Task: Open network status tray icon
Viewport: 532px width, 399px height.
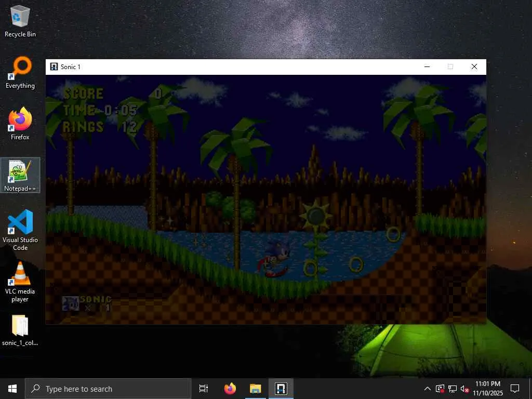Action: pos(453,389)
